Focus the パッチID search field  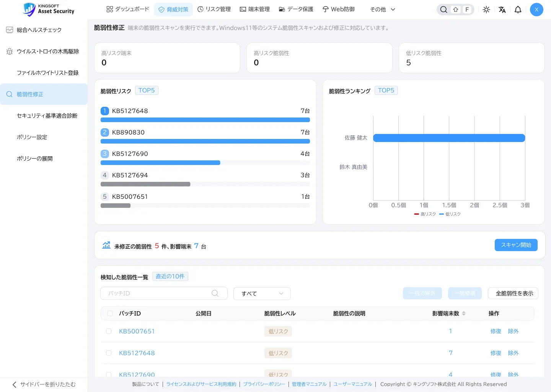tap(164, 293)
